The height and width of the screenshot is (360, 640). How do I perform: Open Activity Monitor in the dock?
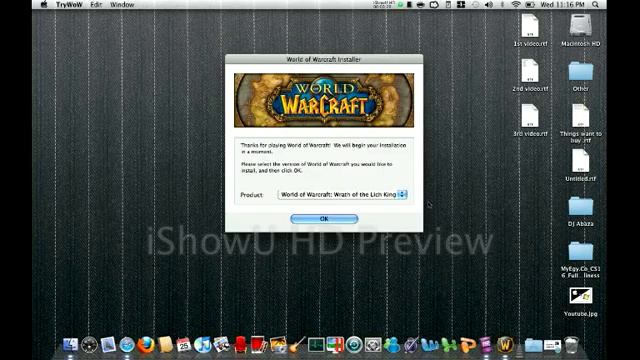click(x=316, y=345)
